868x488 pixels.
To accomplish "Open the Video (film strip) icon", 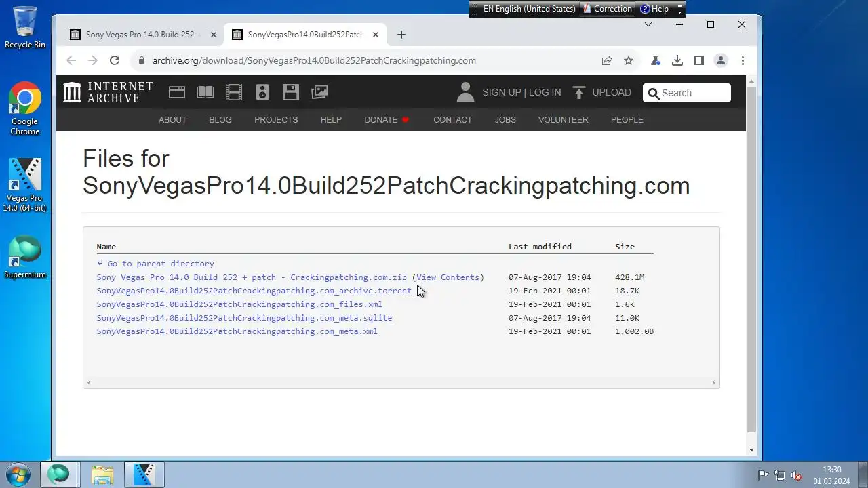I will [234, 92].
